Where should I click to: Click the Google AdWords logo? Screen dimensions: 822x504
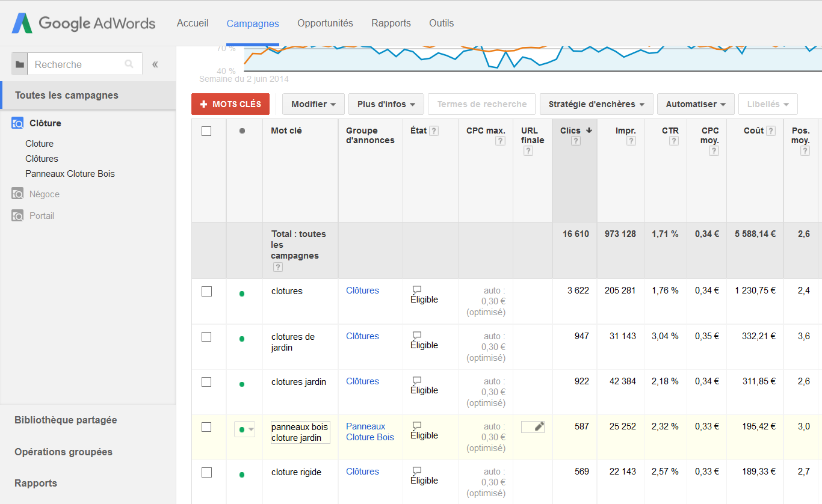click(84, 23)
